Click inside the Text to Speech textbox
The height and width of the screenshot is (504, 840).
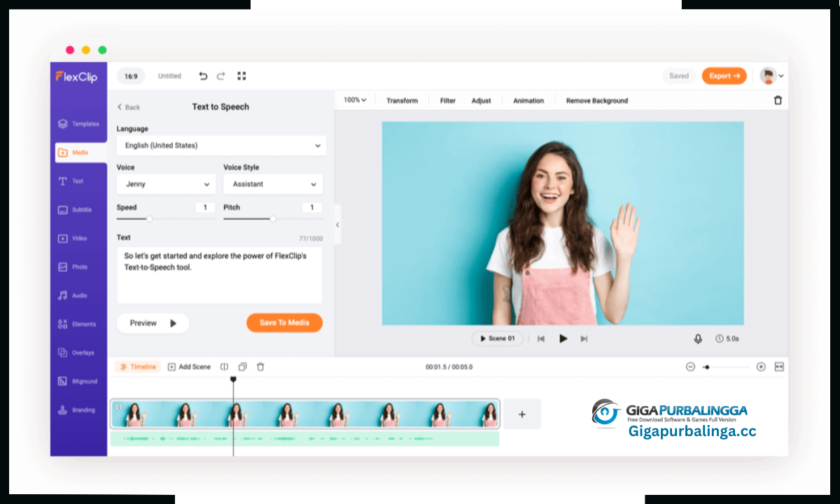pyautogui.click(x=220, y=275)
